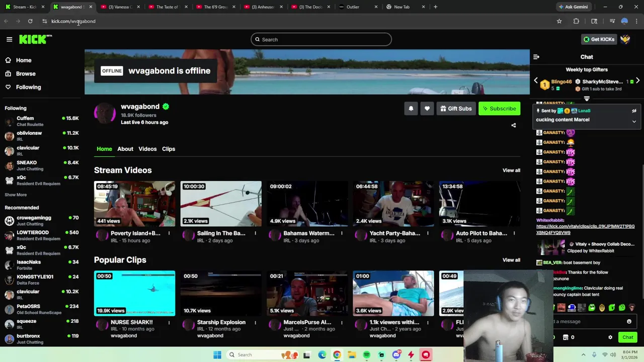
Task: Select the About channel tab
Action: point(125,149)
